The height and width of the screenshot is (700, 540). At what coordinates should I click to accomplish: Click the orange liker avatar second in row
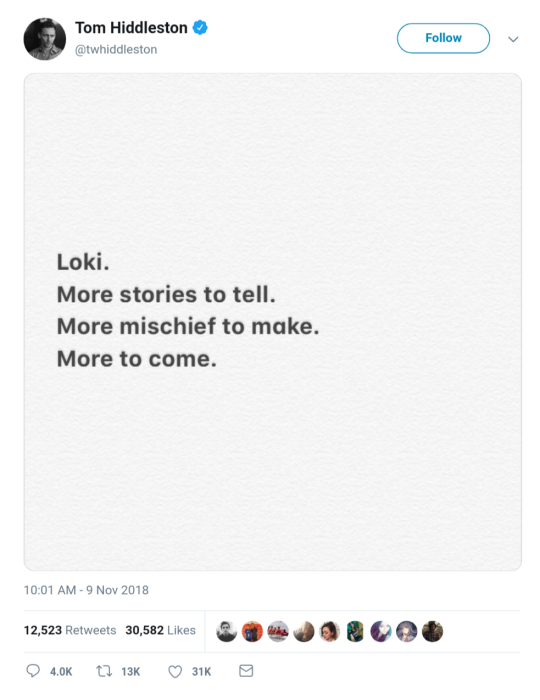252,631
